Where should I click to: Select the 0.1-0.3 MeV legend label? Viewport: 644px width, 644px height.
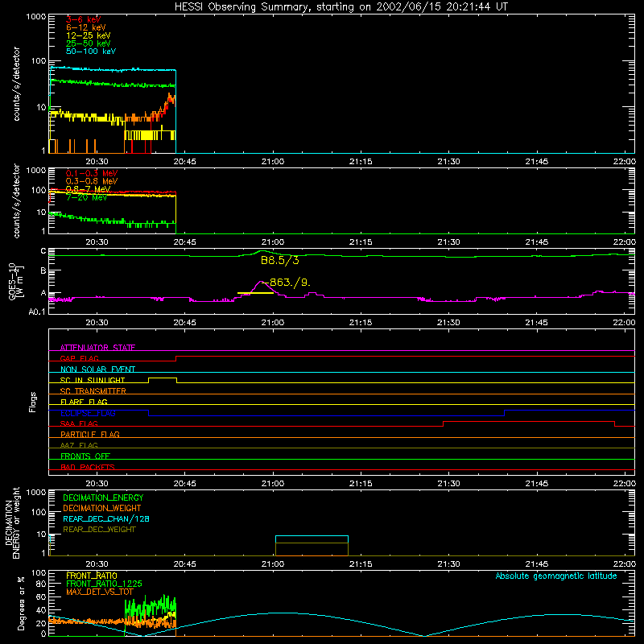[x=92, y=173]
